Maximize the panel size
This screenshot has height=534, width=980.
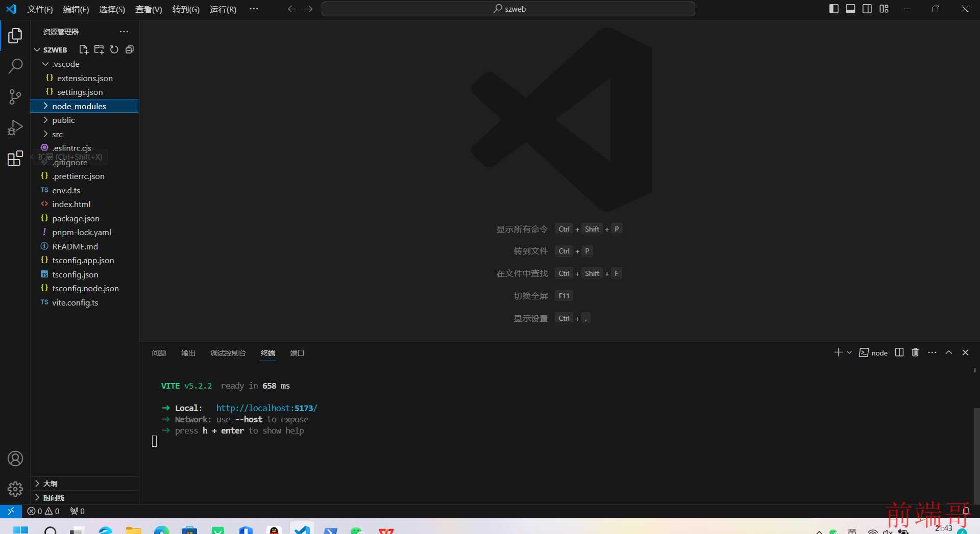[x=949, y=352]
